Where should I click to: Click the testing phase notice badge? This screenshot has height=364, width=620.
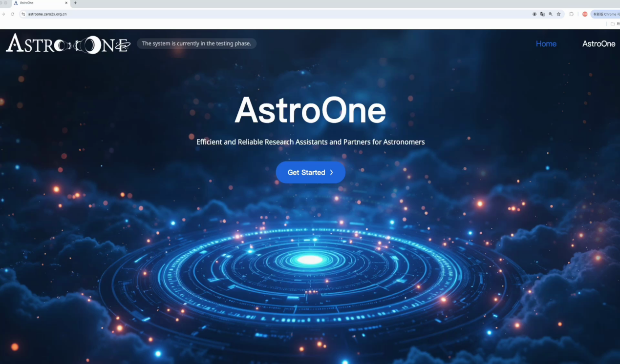point(196,43)
